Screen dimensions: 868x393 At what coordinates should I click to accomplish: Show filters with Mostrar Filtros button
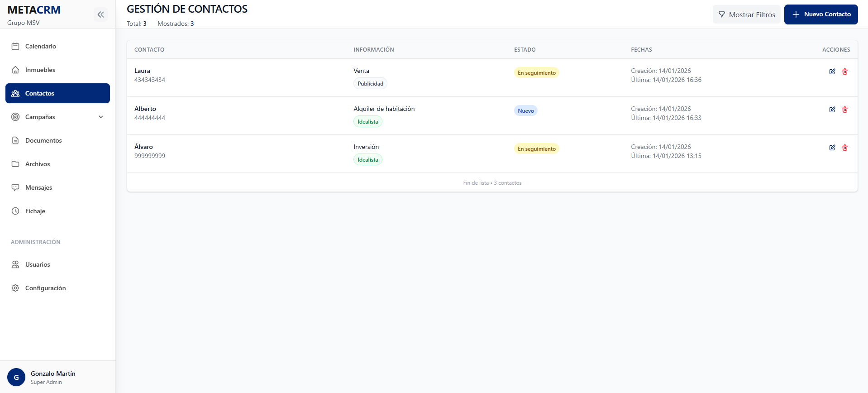click(746, 14)
